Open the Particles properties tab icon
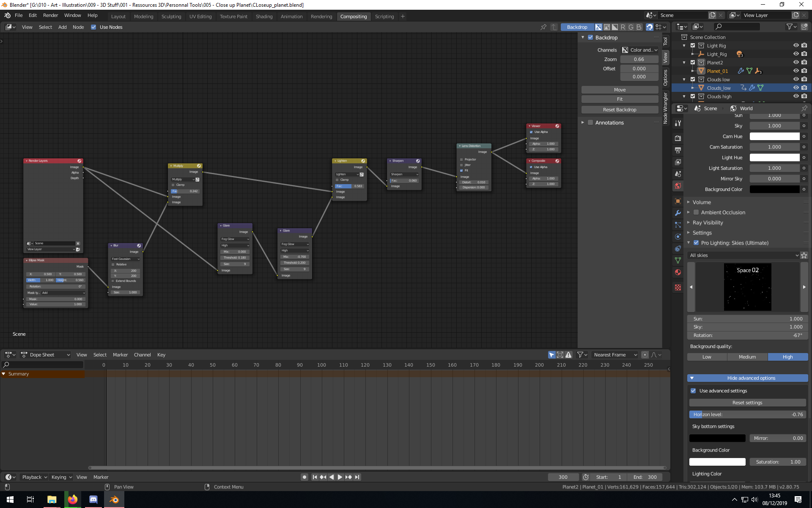 point(678,225)
